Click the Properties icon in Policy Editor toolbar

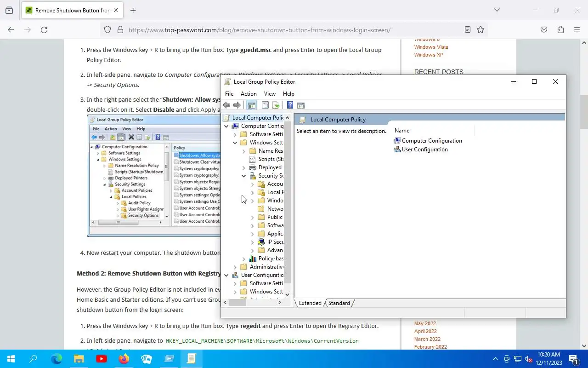tap(265, 105)
